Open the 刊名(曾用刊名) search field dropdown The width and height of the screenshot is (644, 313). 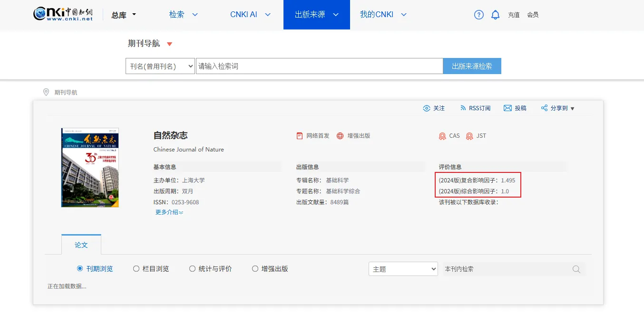click(160, 66)
